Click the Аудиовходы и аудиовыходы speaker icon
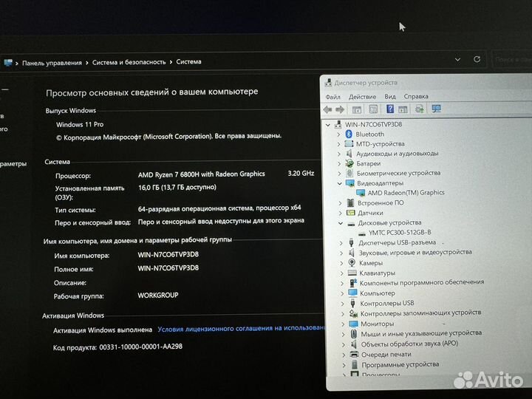 tap(349, 154)
